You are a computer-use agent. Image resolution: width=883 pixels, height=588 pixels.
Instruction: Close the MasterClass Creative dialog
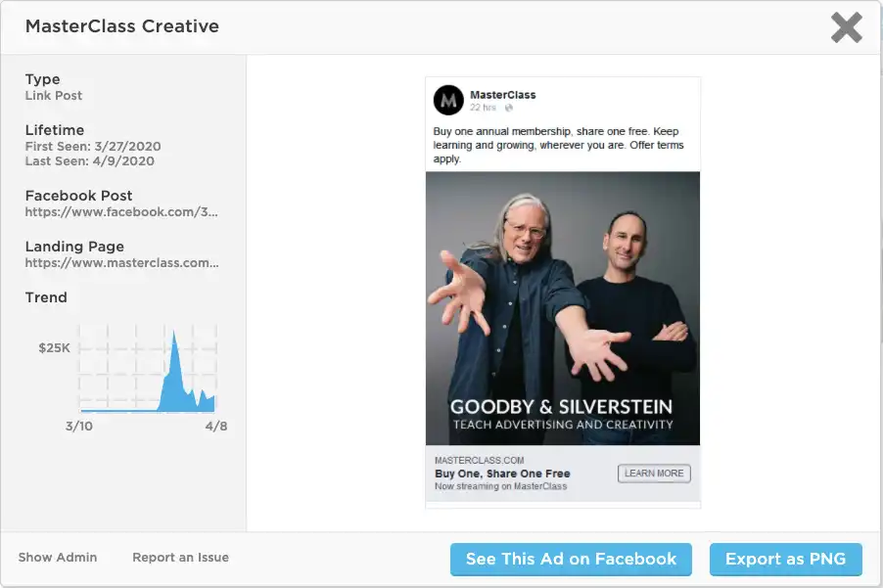pyautogui.click(x=847, y=27)
